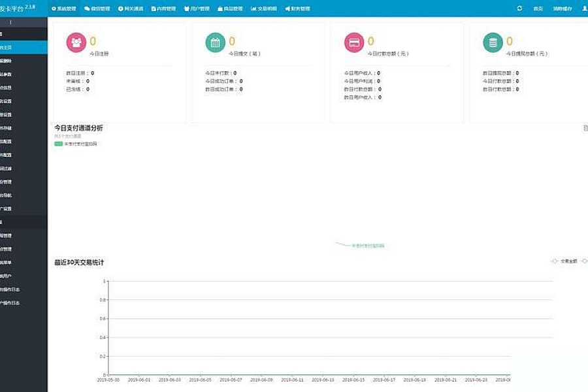Click the circular icon beside 网关通道
This screenshot has width=588, height=392.
[120, 8]
